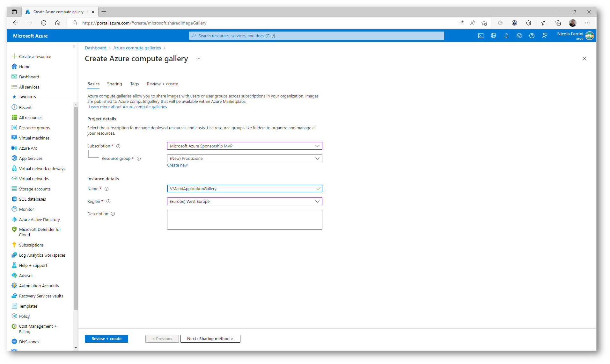610x364 pixels.
Task: Open Policy in the sidebar
Action: coord(24,316)
